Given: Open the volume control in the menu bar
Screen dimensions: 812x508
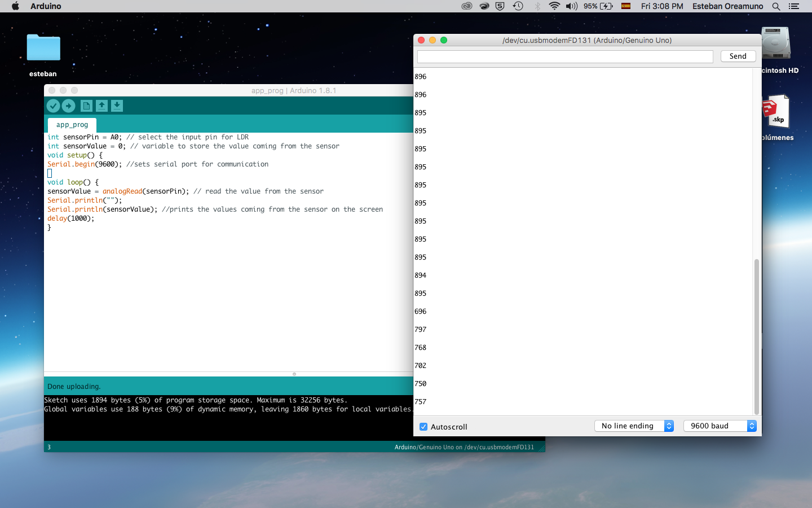Looking at the screenshot, I should [x=572, y=6].
